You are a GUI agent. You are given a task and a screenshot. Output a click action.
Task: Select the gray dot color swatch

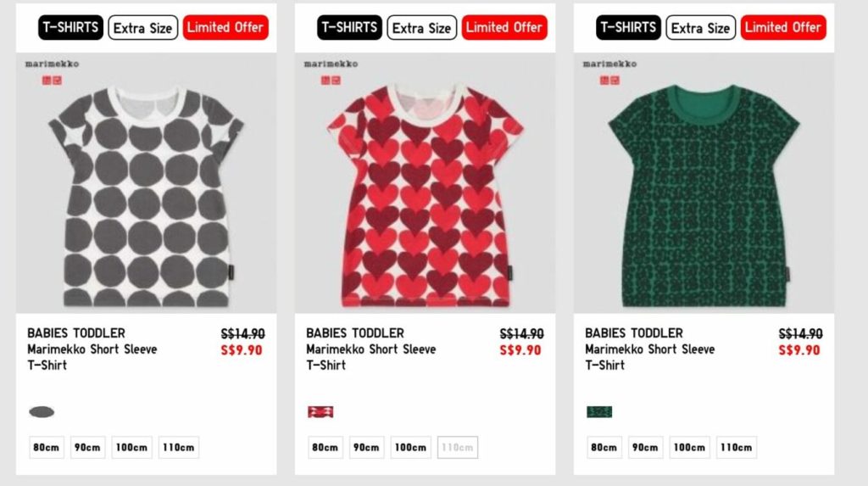42,411
